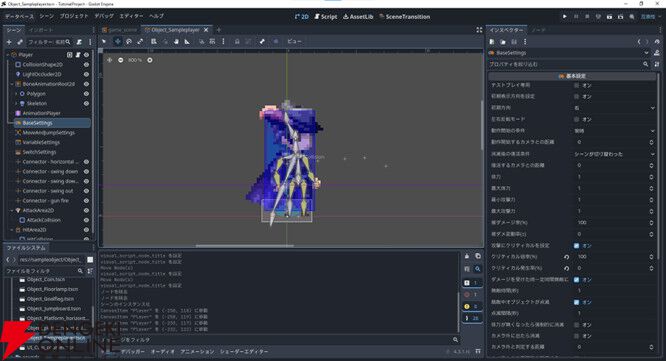Screen dimensions: 666x361
Task: Enable the 左右反転モード checkbox
Action: (576, 119)
